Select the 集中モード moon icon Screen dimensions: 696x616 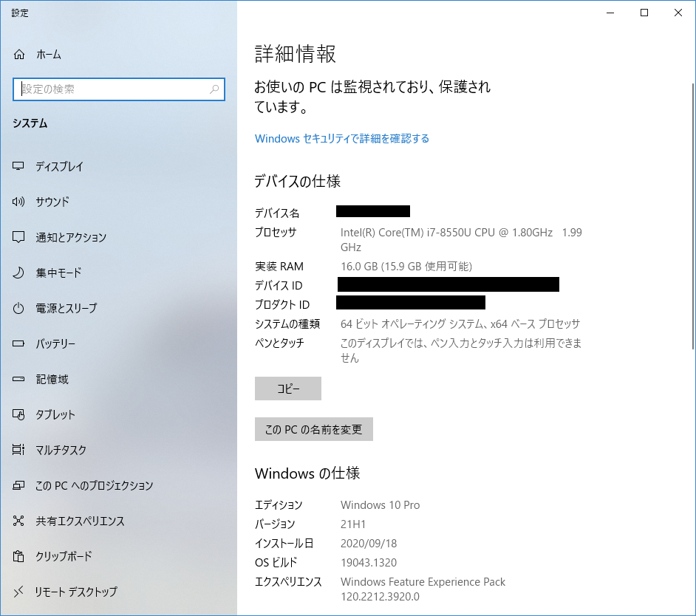click(19, 273)
